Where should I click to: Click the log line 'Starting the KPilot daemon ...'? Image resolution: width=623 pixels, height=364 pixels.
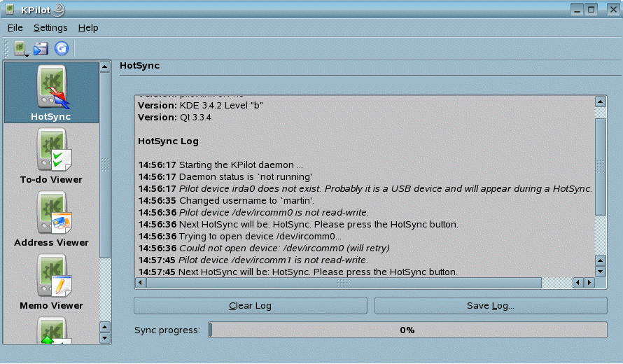click(220, 165)
